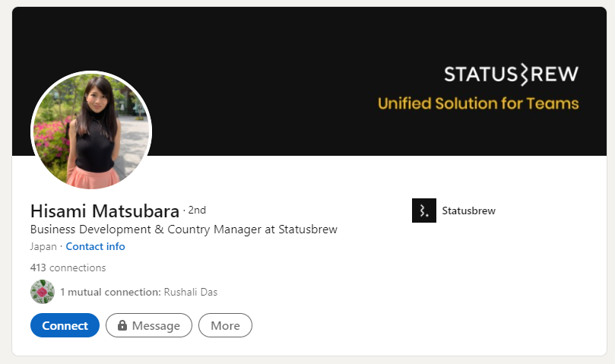Viewport: 615px width, 364px height.
Task: Click the lock icon on Message button
Action: pyautogui.click(x=122, y=325)
